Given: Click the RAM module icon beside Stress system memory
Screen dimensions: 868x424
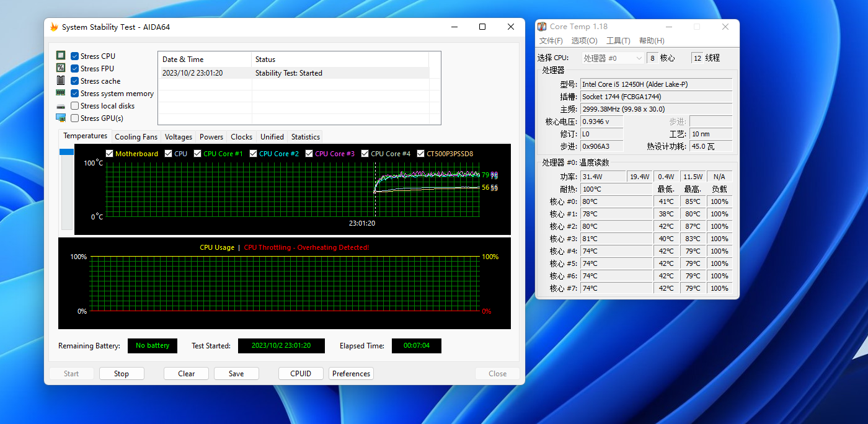Looking at the screenshot, I should pos(61,93).
